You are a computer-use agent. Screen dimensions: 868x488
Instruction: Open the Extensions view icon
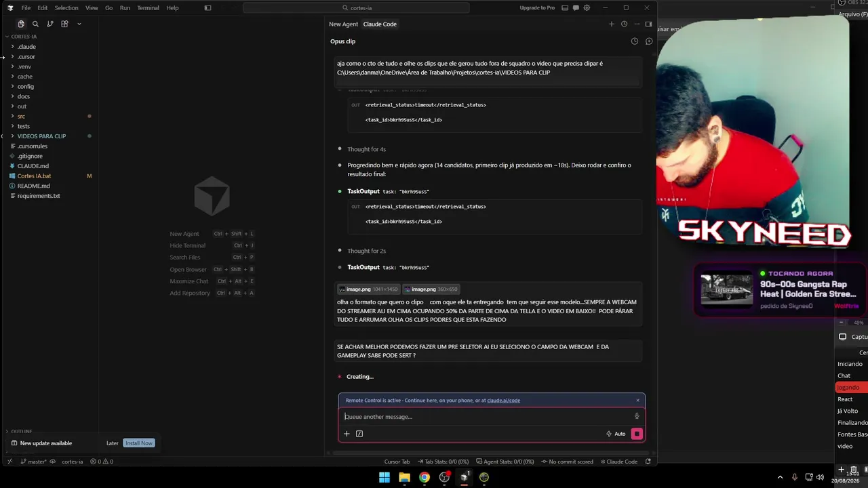pos(64,24)
